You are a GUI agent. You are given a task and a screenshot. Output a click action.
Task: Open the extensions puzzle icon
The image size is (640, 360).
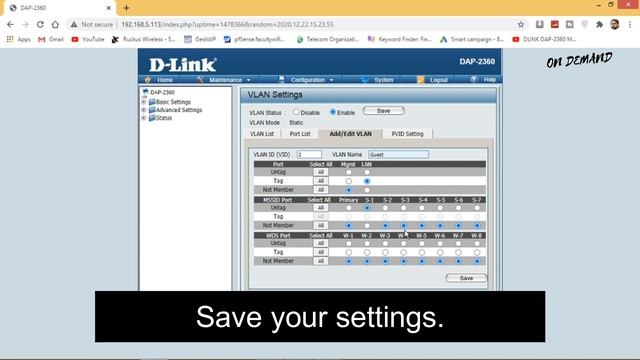pos(599,24)
